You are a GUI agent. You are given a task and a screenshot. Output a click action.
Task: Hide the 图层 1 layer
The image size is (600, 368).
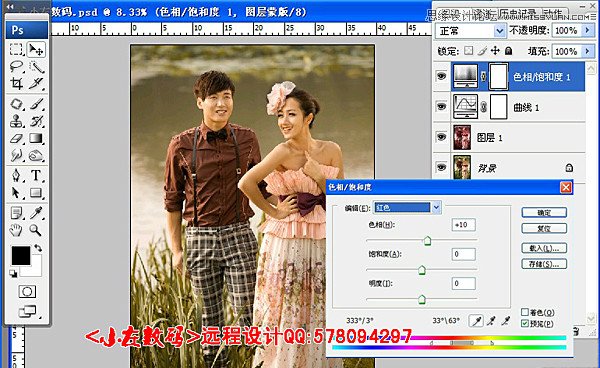pyautogui.click(x=441, y=137)
